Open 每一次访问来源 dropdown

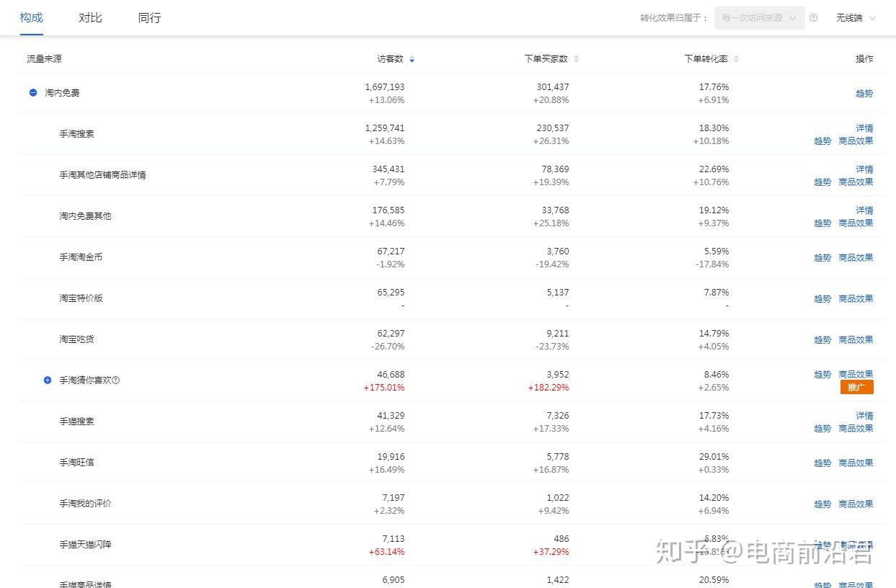pyautogui.click(x=759, y=18)
